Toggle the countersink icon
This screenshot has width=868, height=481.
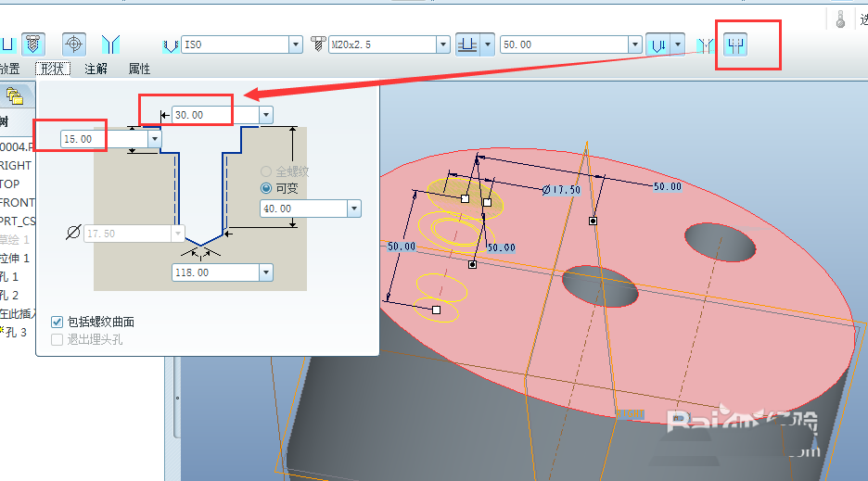tap(705, 44)
